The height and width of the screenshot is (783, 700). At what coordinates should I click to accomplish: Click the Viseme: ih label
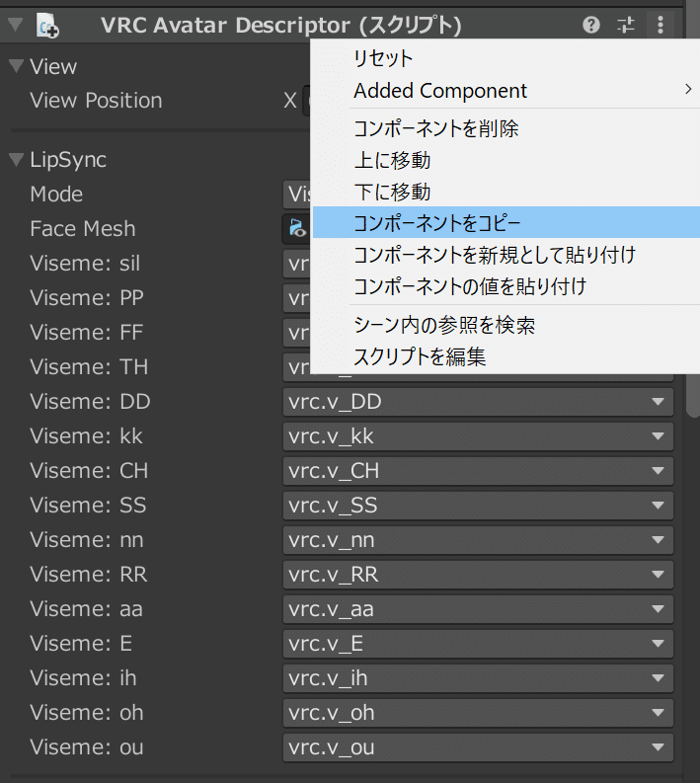(83, 677)
